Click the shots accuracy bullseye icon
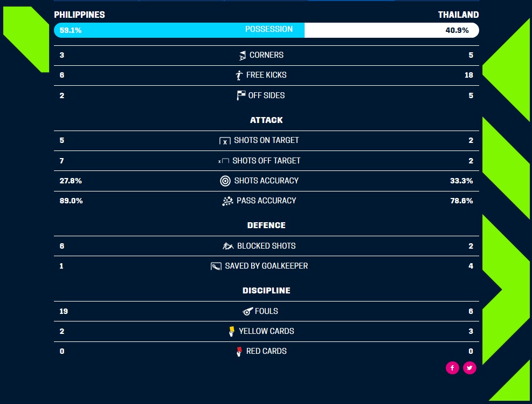Image resolution: width=532 pixels, height=404 pixels. coord(225,181)
